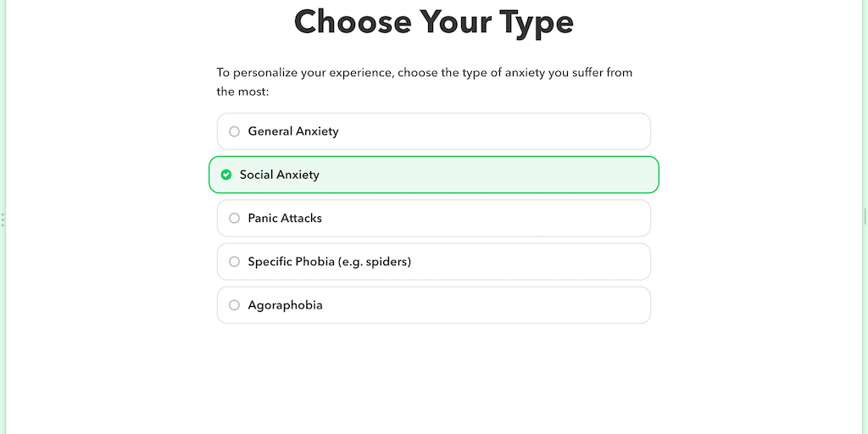868x434 pixels.
Task: Select the Specific Phobia radio circle
Action: [235, 262]
